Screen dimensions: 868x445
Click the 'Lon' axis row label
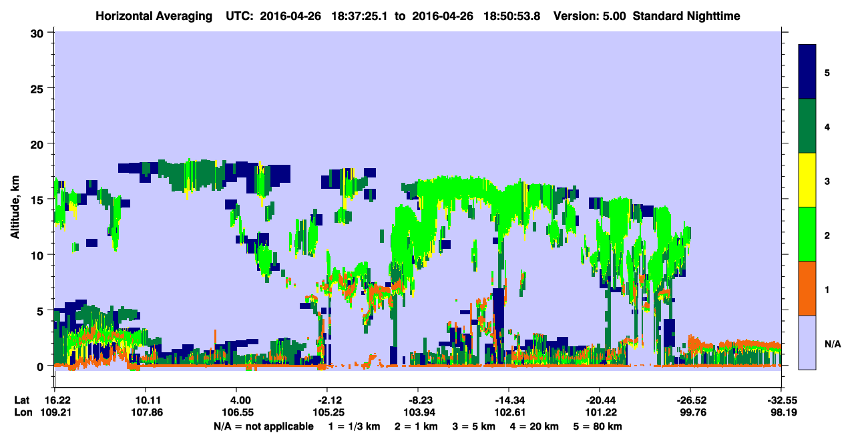[22, 412]
